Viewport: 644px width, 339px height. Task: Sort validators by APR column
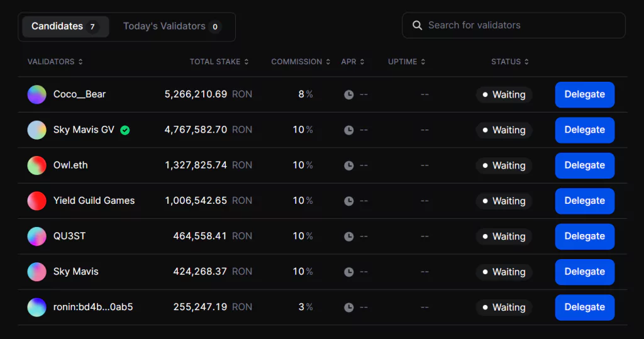tap(353, 62)
